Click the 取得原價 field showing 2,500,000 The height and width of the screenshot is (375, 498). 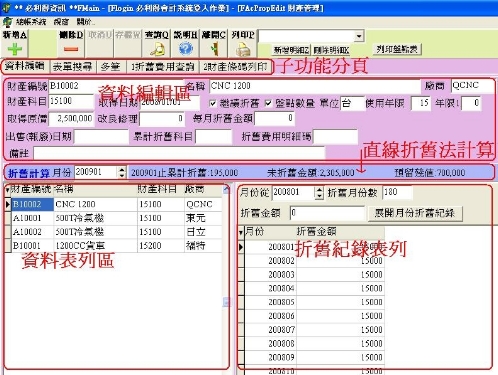[71, 119]
